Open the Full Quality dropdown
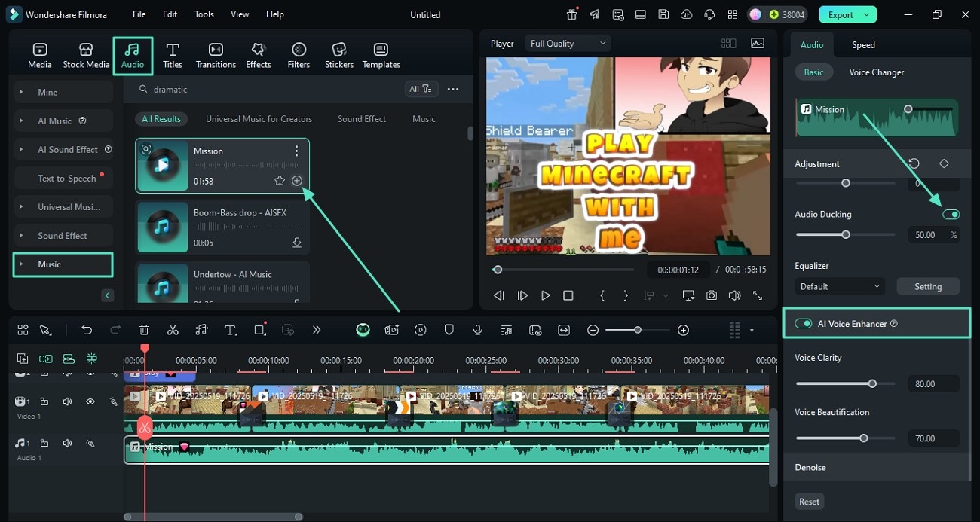 click(568, 44)
